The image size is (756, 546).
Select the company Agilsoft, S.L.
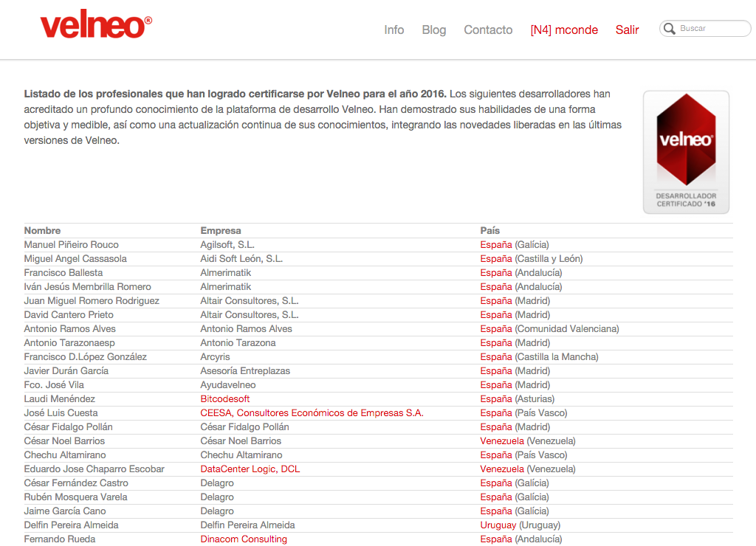coord(227,245)
